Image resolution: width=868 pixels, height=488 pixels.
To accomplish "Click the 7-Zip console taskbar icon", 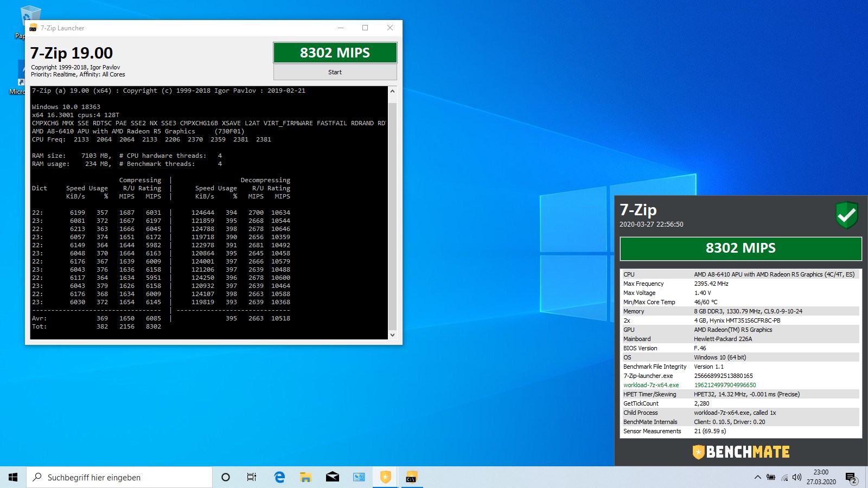I will (x=411, y=477).
